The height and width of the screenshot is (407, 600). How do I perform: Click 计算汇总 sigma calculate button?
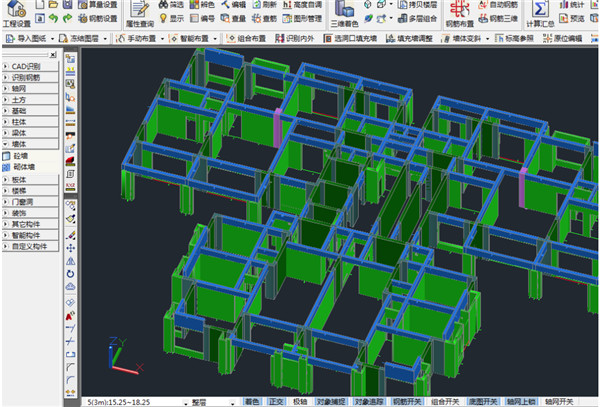click(x=540, y=14)
